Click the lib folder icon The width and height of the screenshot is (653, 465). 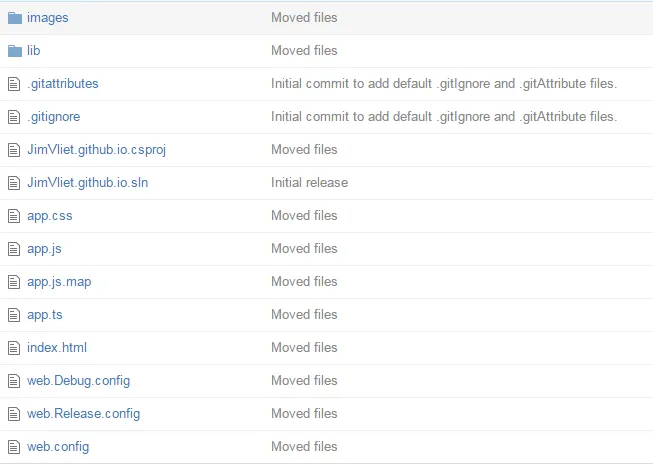(x=14, y=51)
